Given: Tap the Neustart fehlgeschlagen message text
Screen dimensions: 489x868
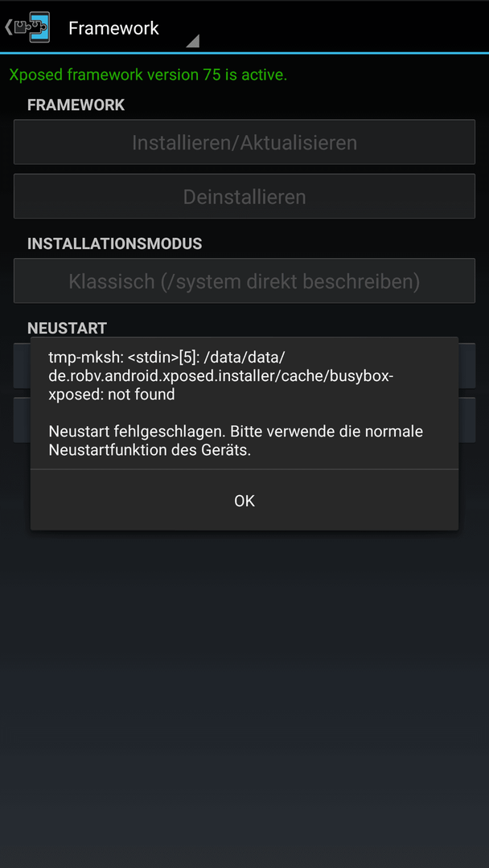Looking at the screenshot, I should pyautogui.click(x=236, y=440).
